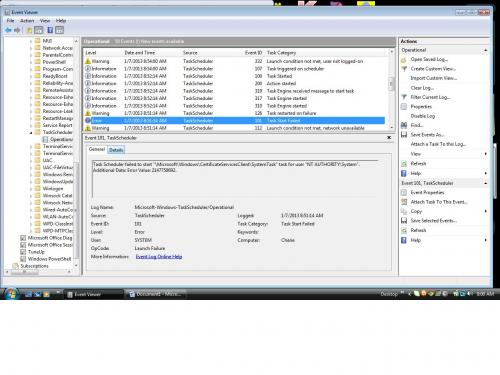The image size is (500, 375).
Task: Expand the Winlogon folder in the tree
Action: click(x=31, y=189)
